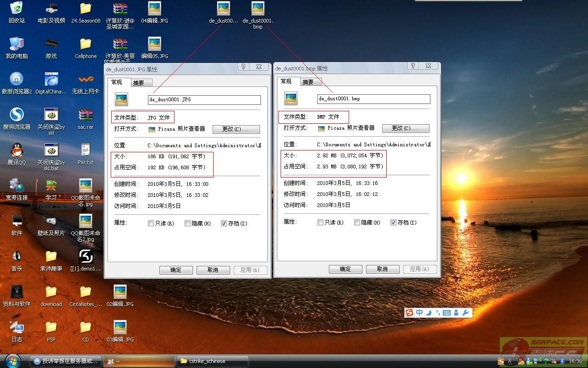The image size is (588, 368).
Task: Click 更改 button in JPG properties
Action: (236, 129)
